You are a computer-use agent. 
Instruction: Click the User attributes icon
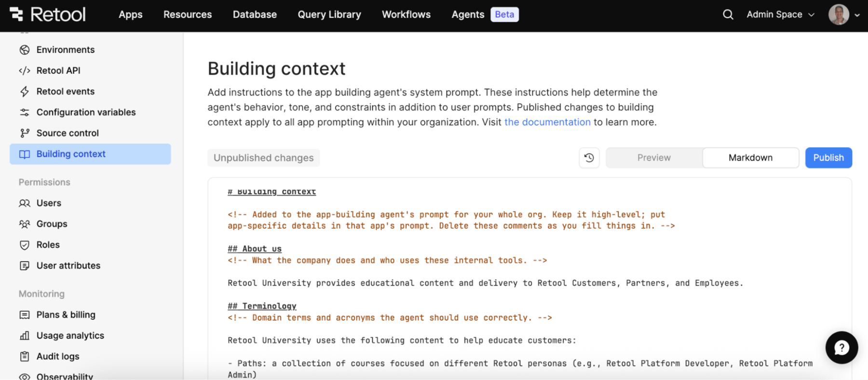(x=25, y=266)
